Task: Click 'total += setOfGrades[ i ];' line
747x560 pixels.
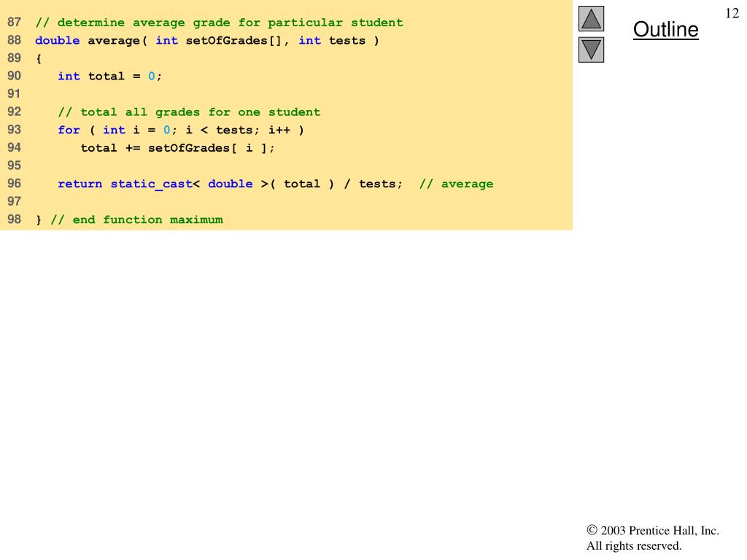Action: click(x=178, y=147)
